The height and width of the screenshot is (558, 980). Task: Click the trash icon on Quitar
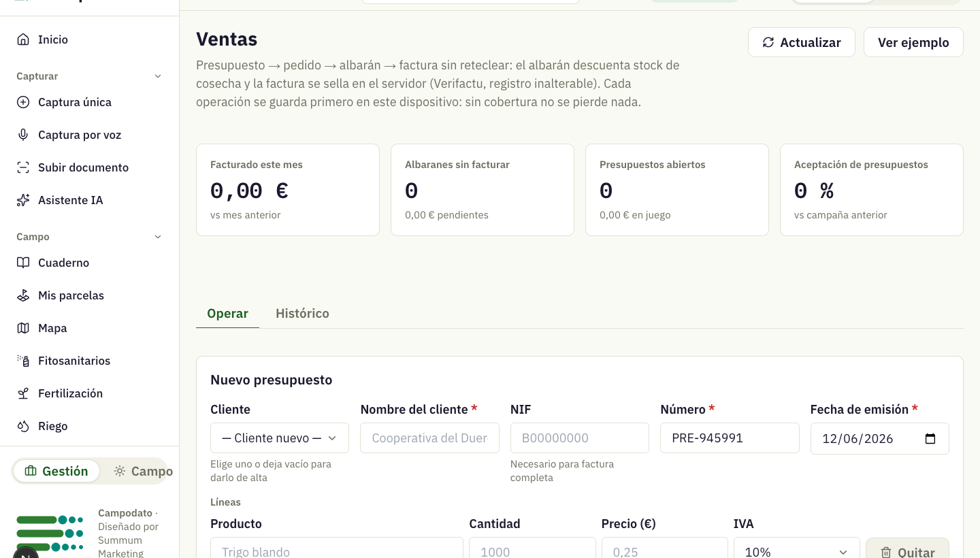coord(886,553)
